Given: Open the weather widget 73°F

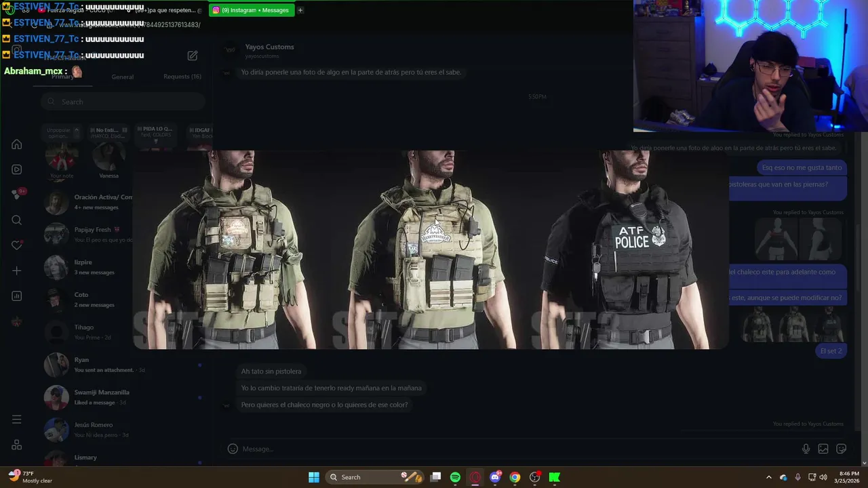Looking at the screenshot, I should click(x=31, y=476).
